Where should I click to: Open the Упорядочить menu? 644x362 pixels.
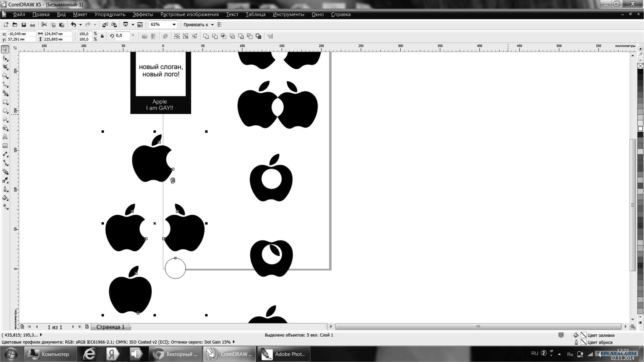tap(110, 14)
